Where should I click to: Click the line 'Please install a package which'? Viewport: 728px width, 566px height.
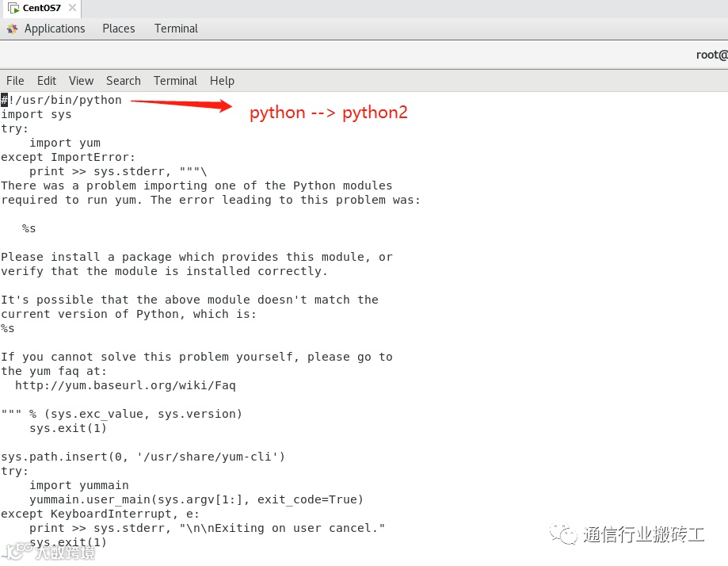[x=196, y=257]
